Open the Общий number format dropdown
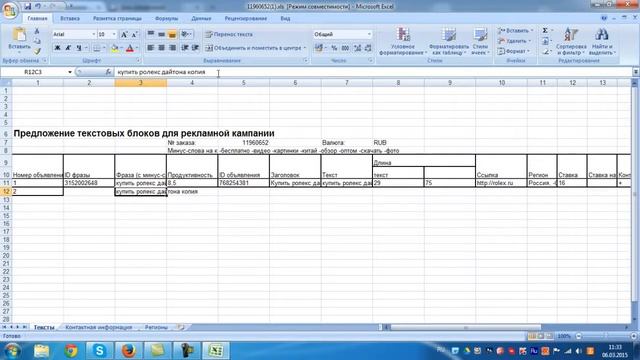Viewport: 640px width, 360px height. 369,34
